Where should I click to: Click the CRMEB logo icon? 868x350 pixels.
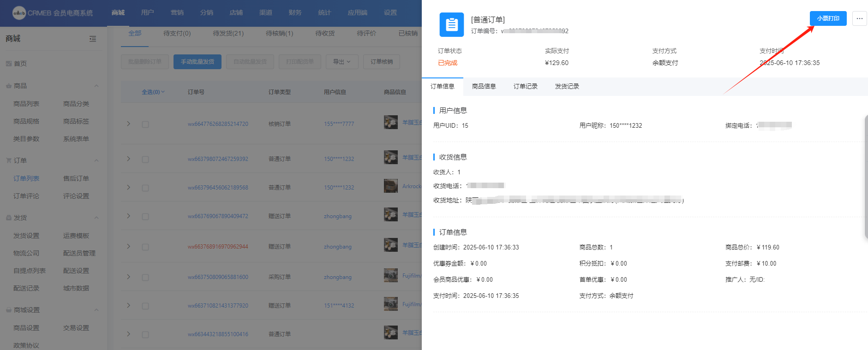pyautogui.click(x=19, y=13)
